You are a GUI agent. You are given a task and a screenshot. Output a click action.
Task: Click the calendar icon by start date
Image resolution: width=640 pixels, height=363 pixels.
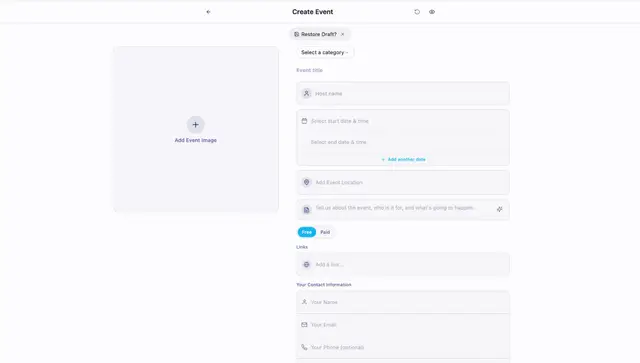click(304, 121)
